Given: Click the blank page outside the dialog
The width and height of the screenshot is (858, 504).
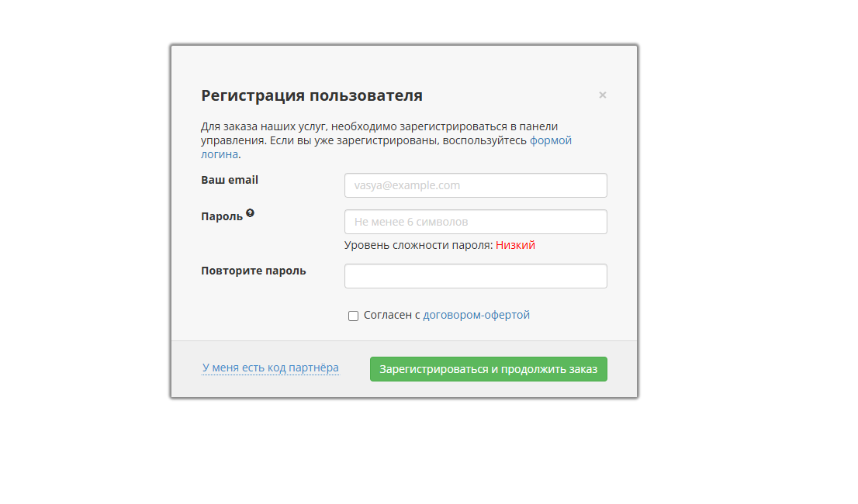Looking at the screenshot, I should [x=745, y=233].
